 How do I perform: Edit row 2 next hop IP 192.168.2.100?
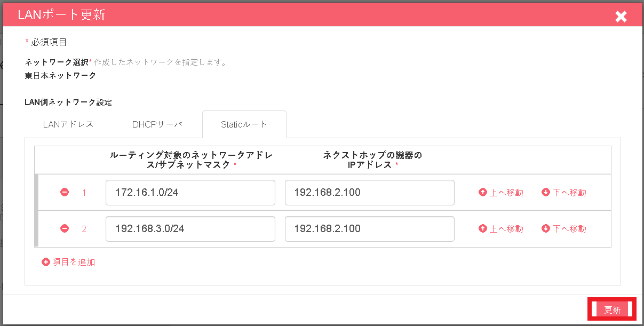tap(370, 229)
